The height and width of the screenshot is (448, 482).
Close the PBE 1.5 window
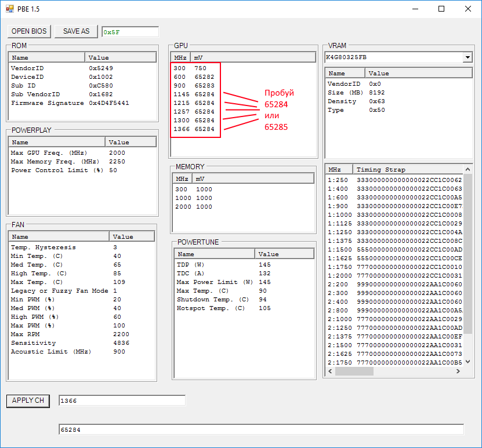click(x=468, y=9)
